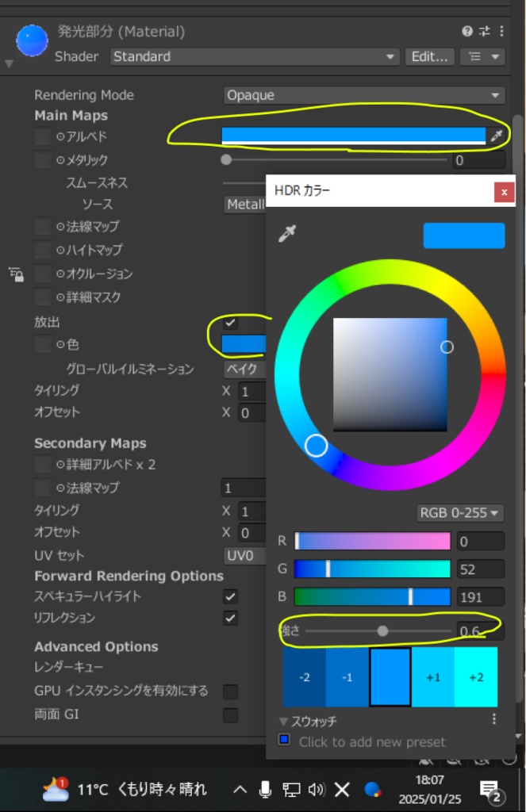
Task: Select Albedo texture slot
Action: click(x=43, y=136)
